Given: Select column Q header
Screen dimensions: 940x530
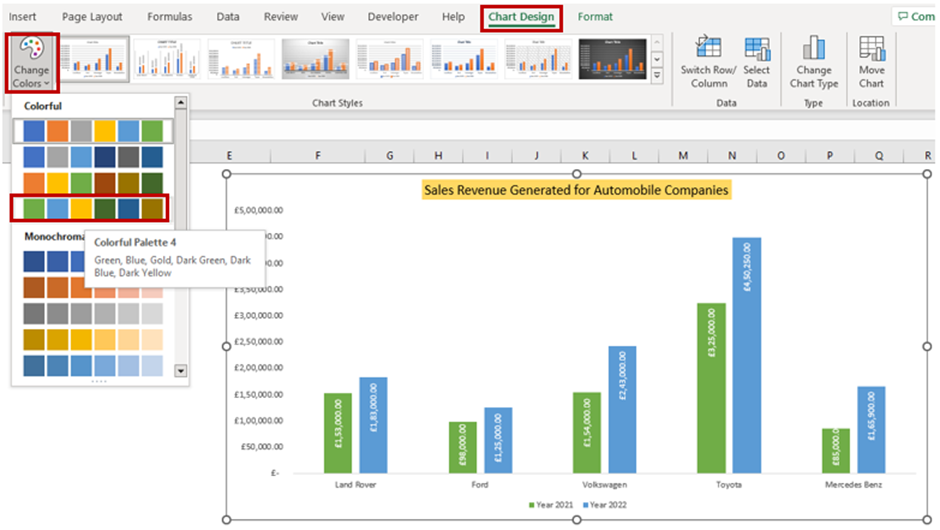Looking at the screenshot, I should pyautogui.click(x=879, y=156).
